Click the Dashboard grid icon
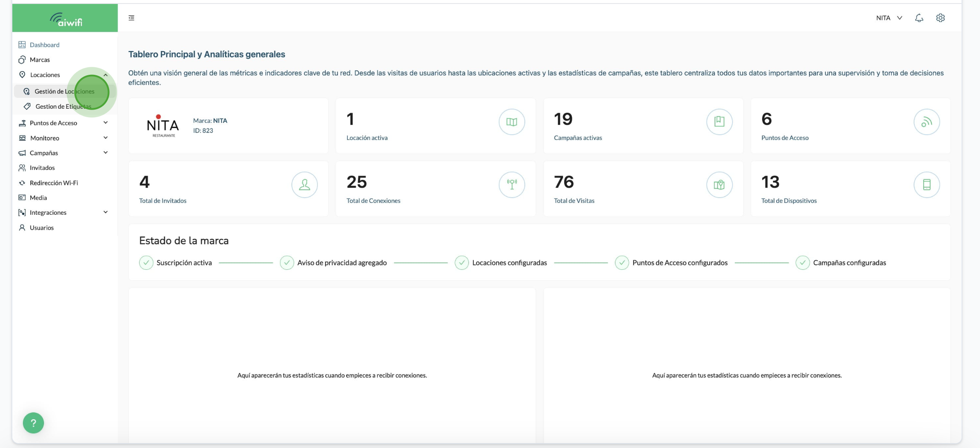Viewport: 980px width, 448px height. click(22, 44)
